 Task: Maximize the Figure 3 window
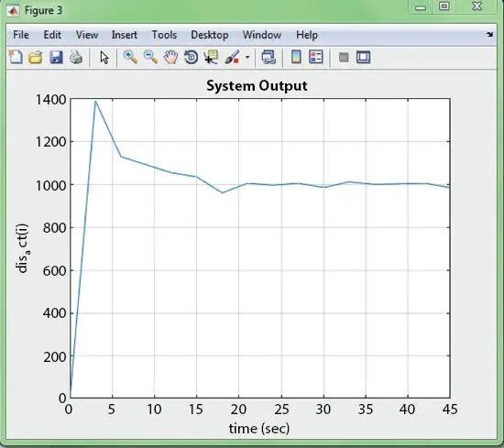(444, 6)
